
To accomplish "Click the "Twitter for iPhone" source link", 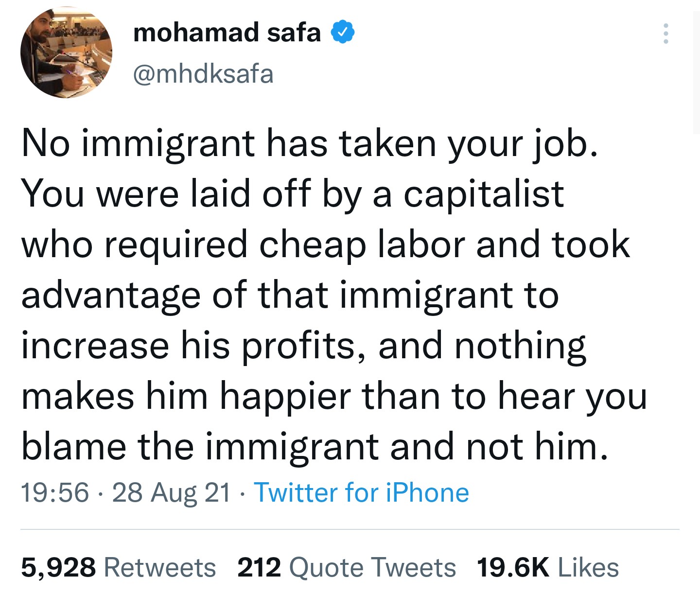I will [361, 492].
